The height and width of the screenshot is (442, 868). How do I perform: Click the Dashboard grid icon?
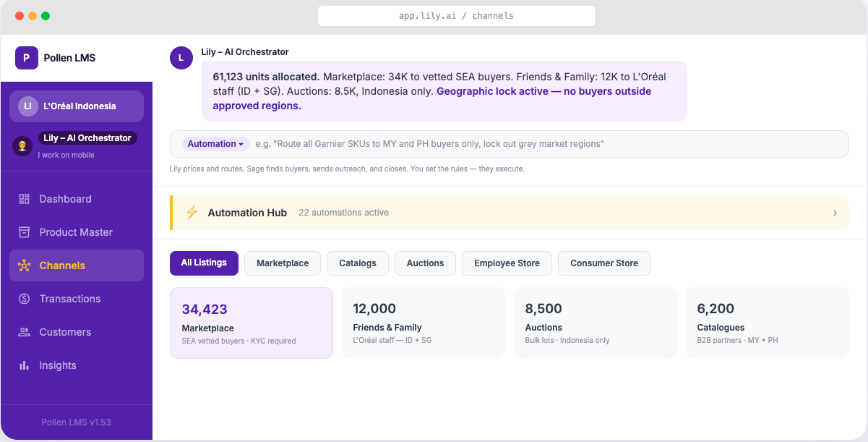(x=25, y=199)
